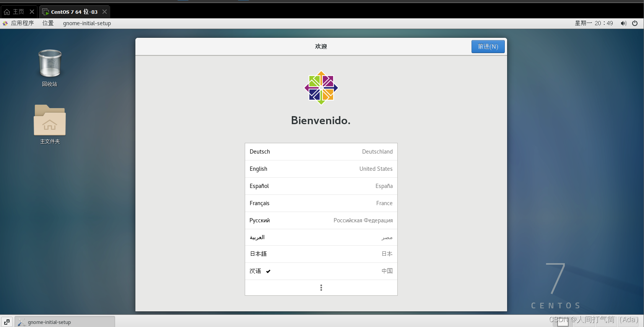This screenshot has height=327, width=644.
Task: Select Français language row
Action: point(321,203)
